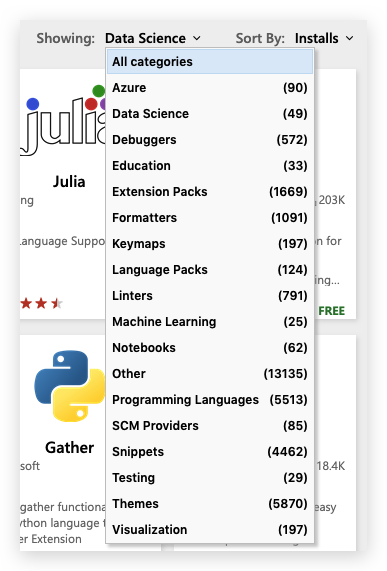387x571 pixels.
Task: Choose Machine Learning category
Action: click(x=210, y=322)
